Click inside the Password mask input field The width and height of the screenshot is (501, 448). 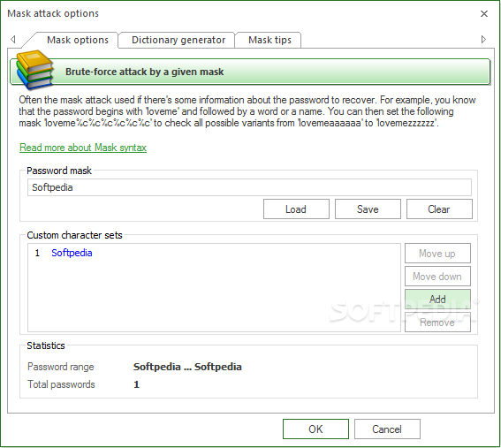click(249, 187)
